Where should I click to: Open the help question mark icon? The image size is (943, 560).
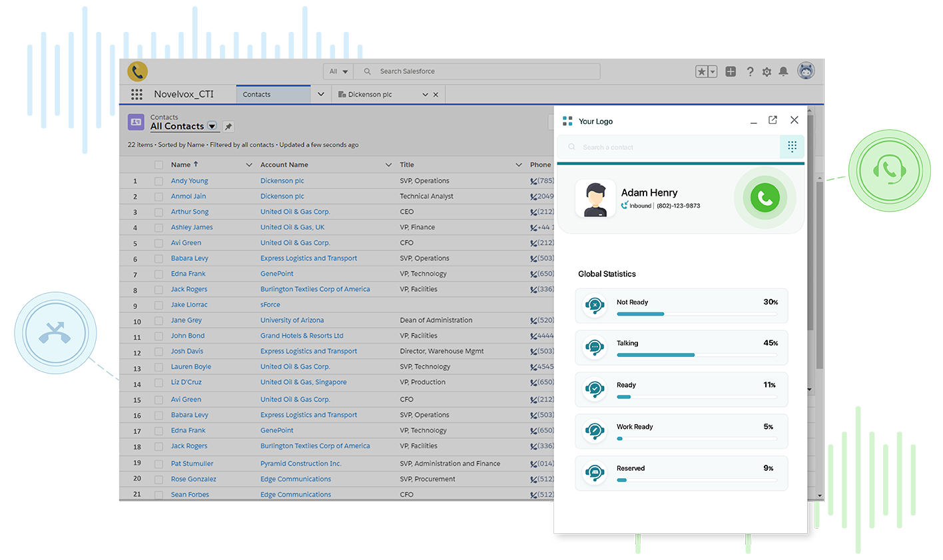coord(750,71)
